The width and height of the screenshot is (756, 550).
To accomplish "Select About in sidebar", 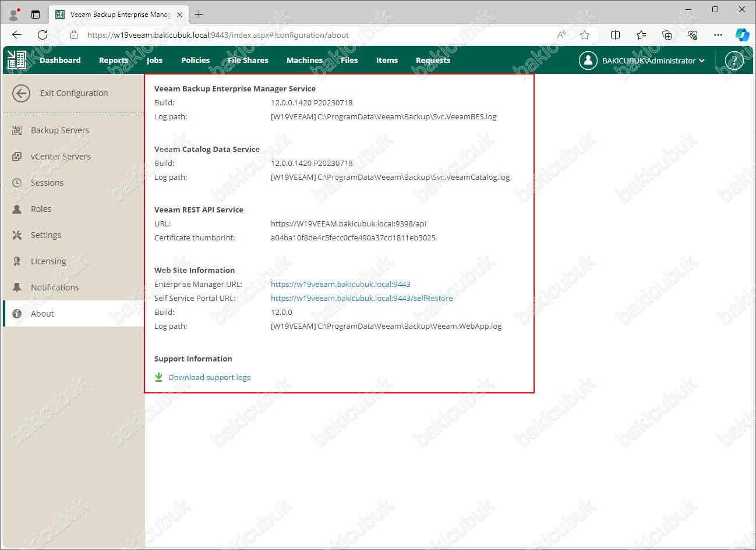I will [x=73, y=314].
